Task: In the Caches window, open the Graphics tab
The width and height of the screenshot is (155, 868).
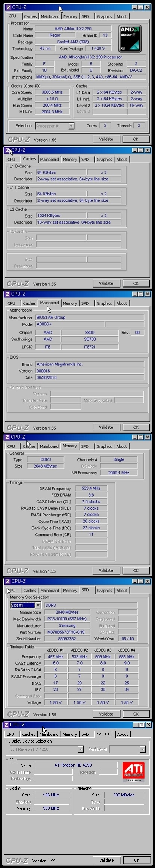Action: click(x=104, y=160)
